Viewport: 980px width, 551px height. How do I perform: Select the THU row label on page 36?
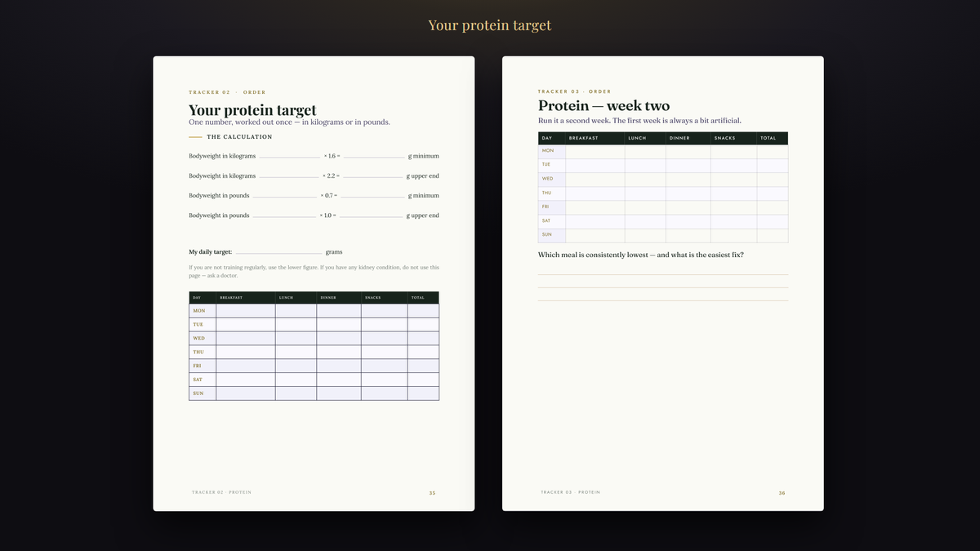pos(546,193)
